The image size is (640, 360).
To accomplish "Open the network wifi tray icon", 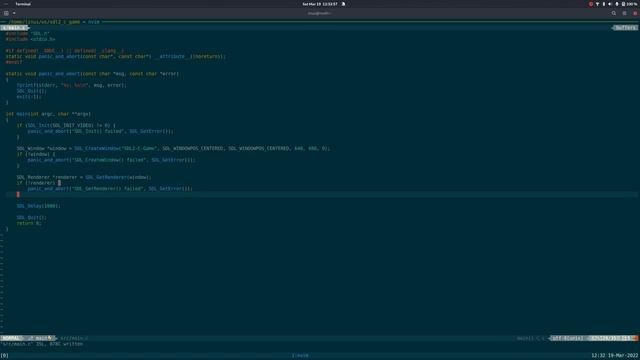I will (x=598, y=4).
